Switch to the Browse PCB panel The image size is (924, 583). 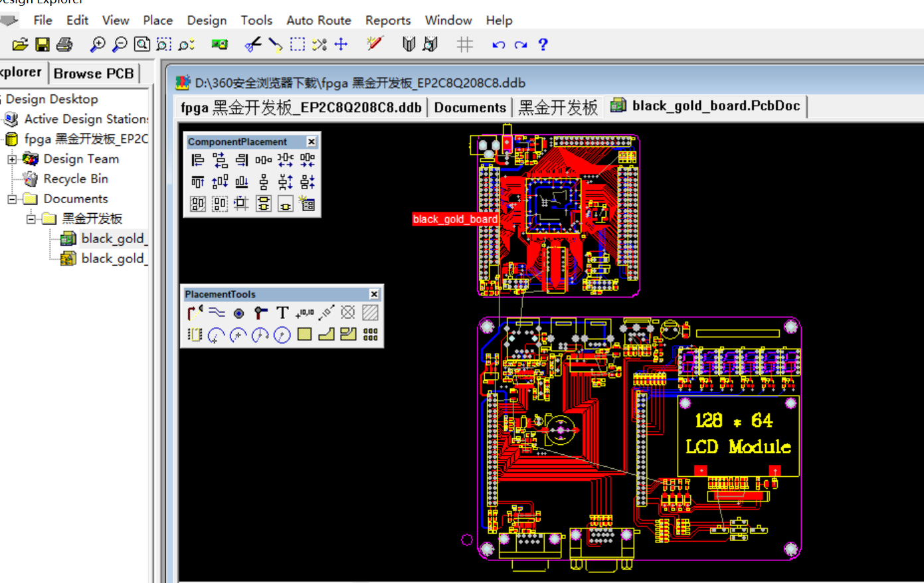[x=94, y=74]
